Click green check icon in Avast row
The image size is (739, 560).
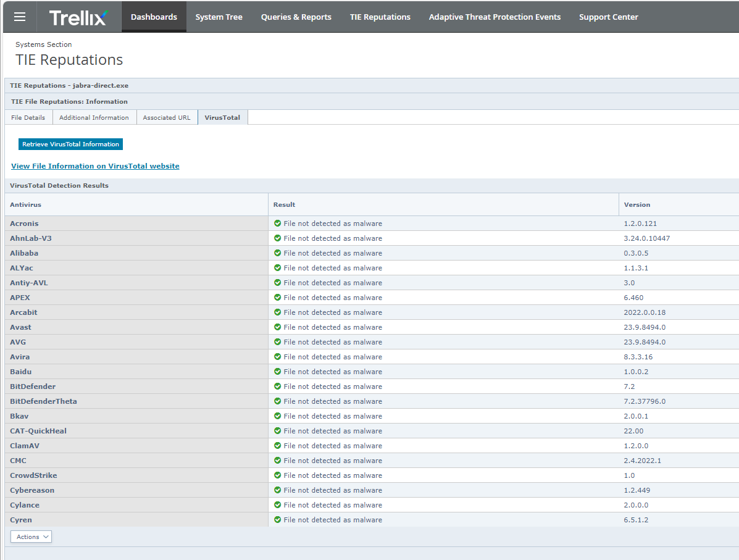click(x=278, y=327)
